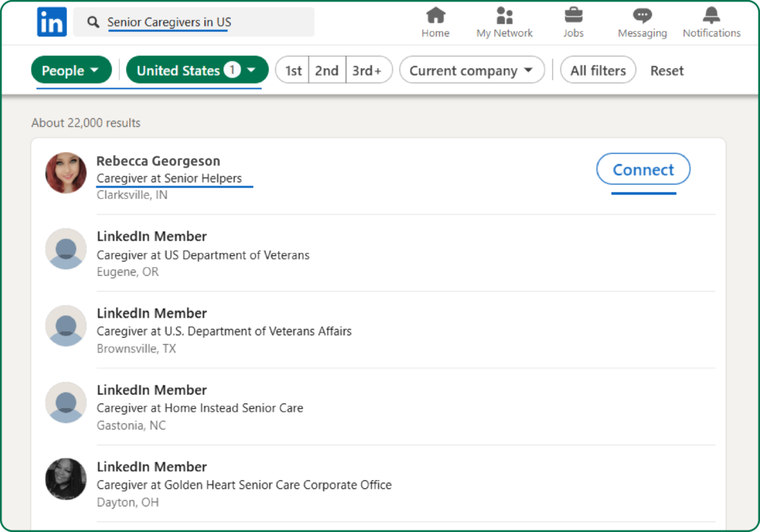This screenshot has width=760, height=532.
Task: Click the search magnifier icon
Action: tap(93, 22)
